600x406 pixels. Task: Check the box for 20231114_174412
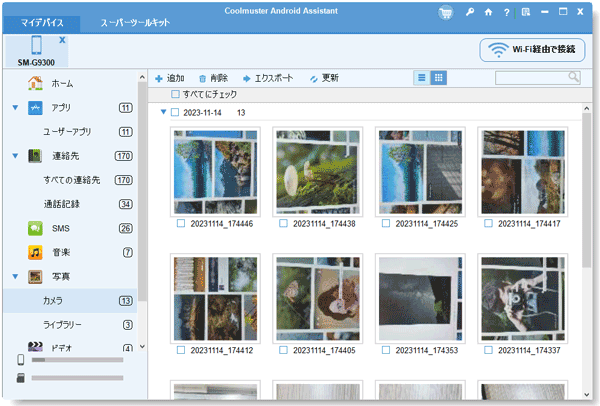[x=181, y=350]
